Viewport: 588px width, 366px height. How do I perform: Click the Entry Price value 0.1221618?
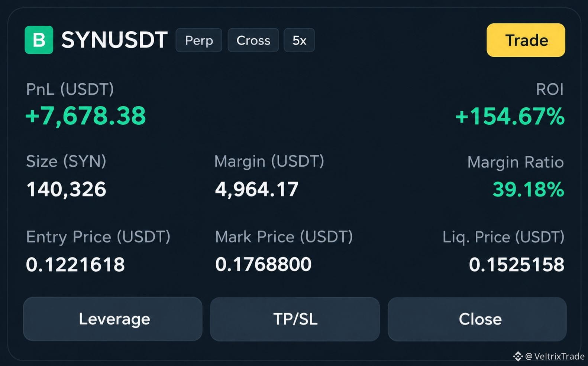click(x=75, y=265)
